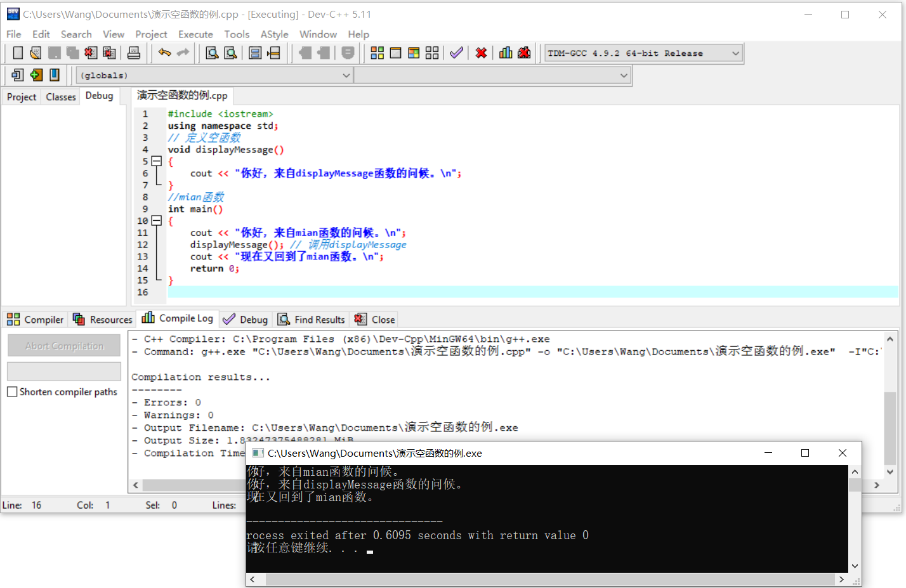
Task: Click the Close All files toolbar icon
Action: pos(110,53)
